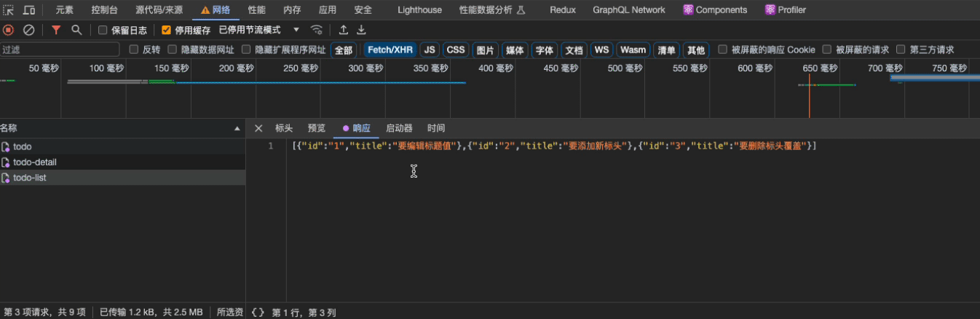
Task: Click the todo-detail request file icon
Action: tap(6, 162)
